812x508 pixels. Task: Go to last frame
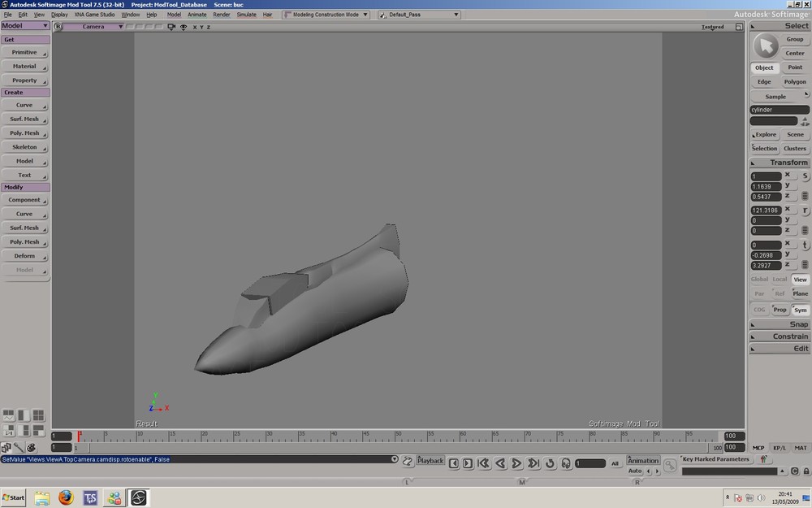click(533, 463)
